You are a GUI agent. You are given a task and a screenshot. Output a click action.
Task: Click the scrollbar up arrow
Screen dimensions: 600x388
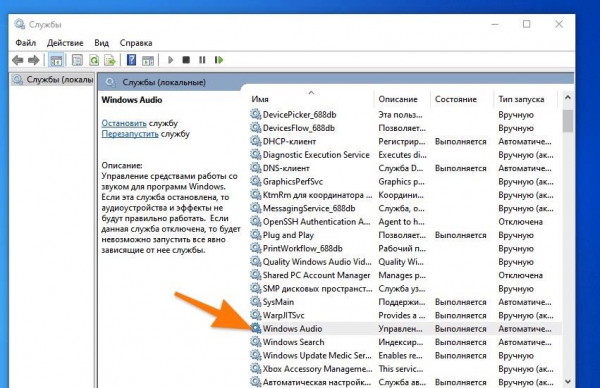point(568,98)
